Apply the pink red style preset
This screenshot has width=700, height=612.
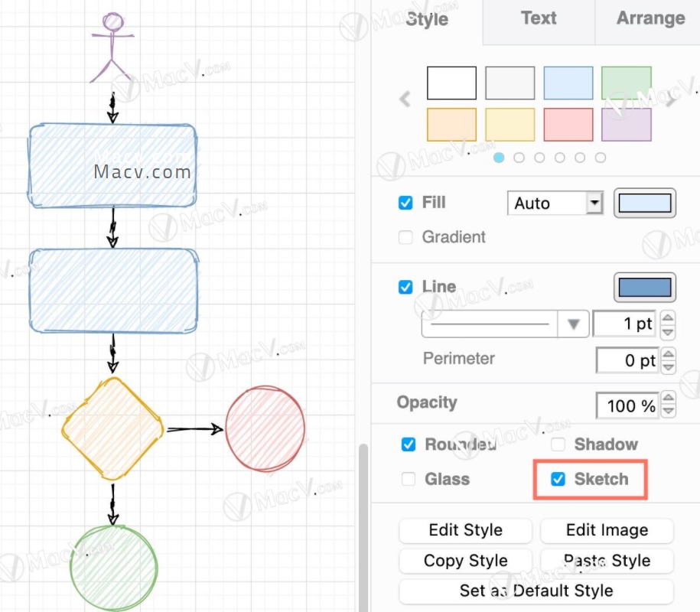click(x=568, y=125)
